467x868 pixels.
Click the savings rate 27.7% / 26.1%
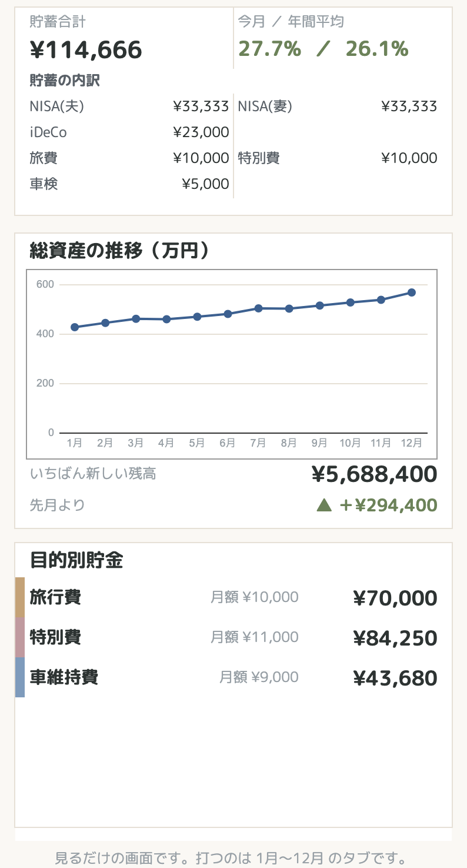(x=323, y=49)
